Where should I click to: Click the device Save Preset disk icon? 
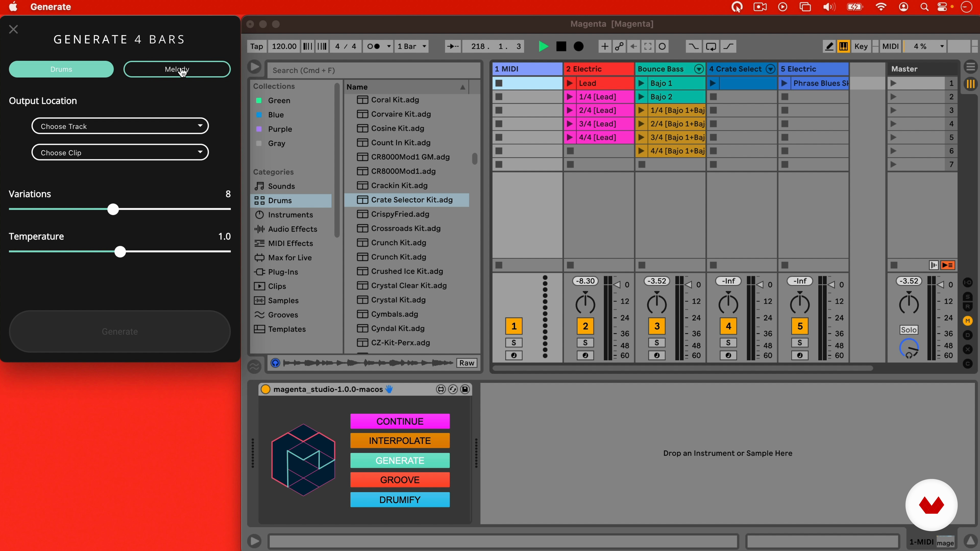[465, 389]
